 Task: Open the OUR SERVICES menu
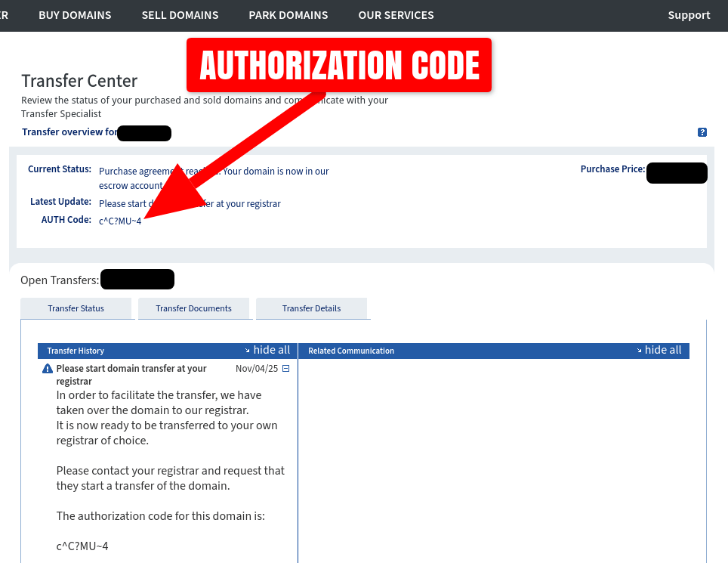[x=396, y=15]
